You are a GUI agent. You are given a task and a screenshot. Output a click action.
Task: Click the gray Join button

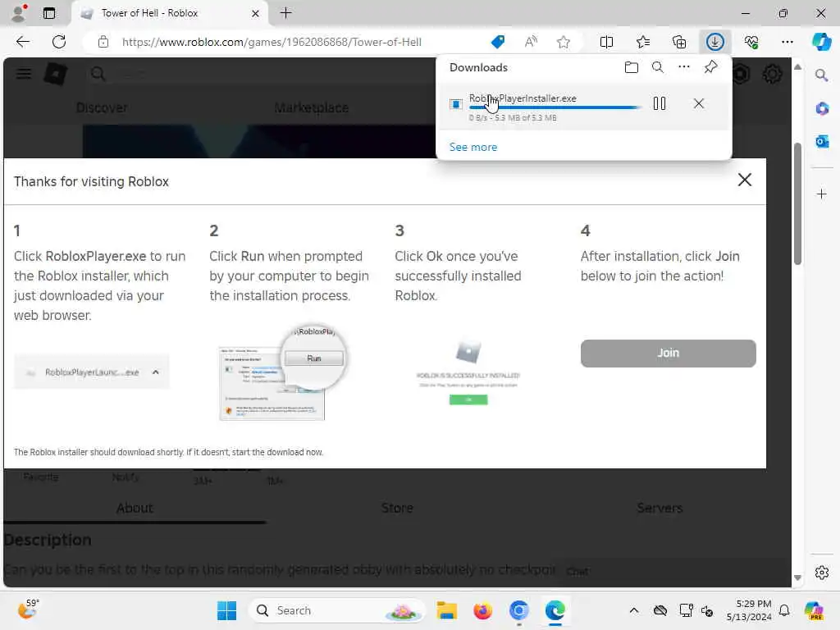[x=668, y=353]
